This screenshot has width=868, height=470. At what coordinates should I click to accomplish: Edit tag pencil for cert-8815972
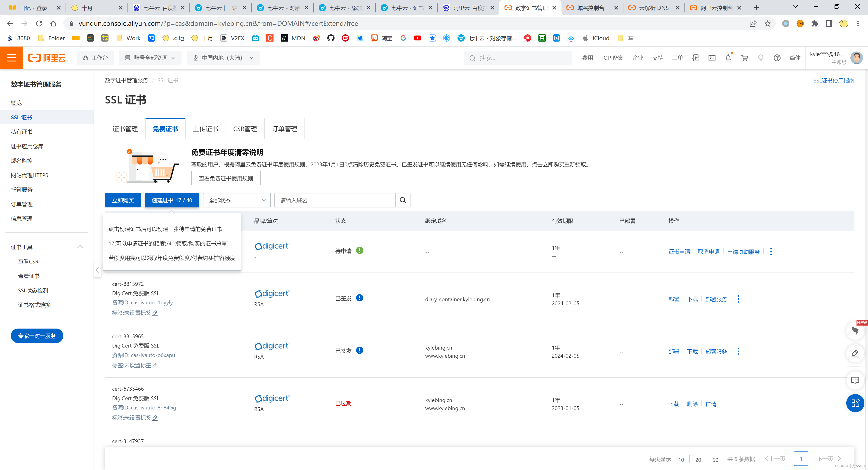(155, 313)
